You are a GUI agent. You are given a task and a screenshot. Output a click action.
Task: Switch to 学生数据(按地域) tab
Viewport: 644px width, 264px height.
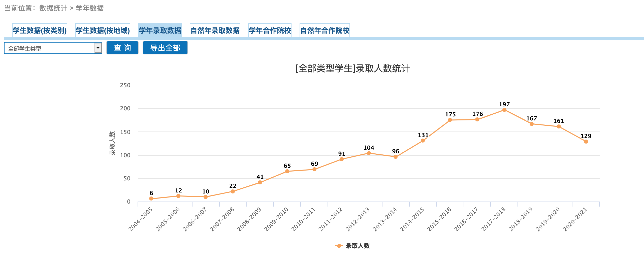pos(103,30)
